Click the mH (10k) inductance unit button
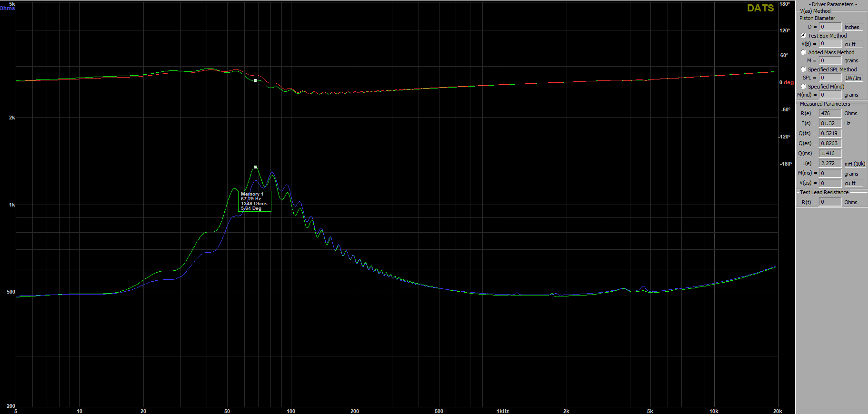 click(855, 164)
